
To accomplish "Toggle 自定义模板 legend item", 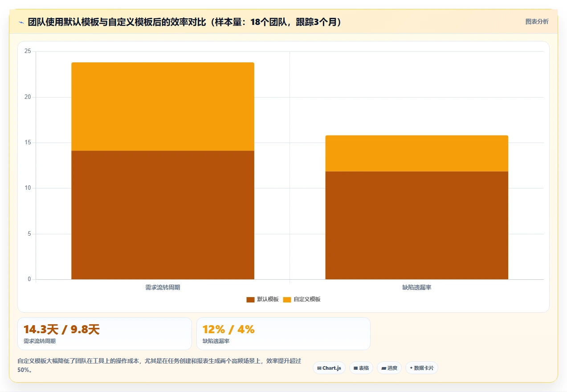I will [302, 299].
